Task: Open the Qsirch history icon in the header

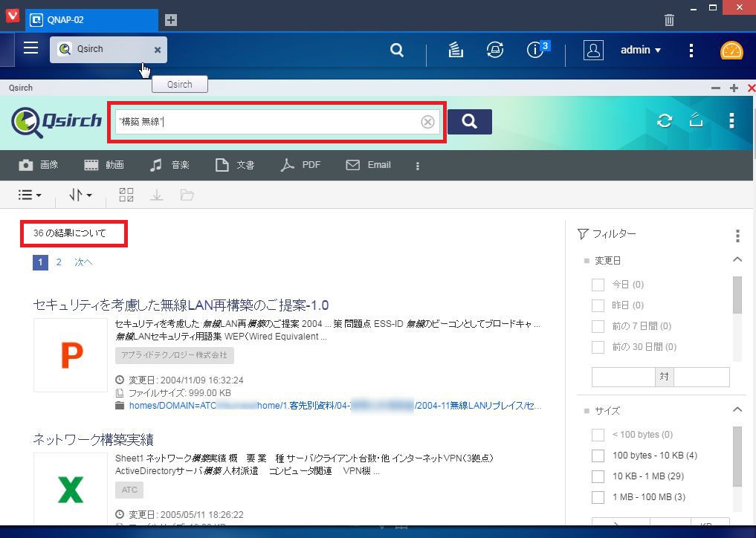Action: 696,120
